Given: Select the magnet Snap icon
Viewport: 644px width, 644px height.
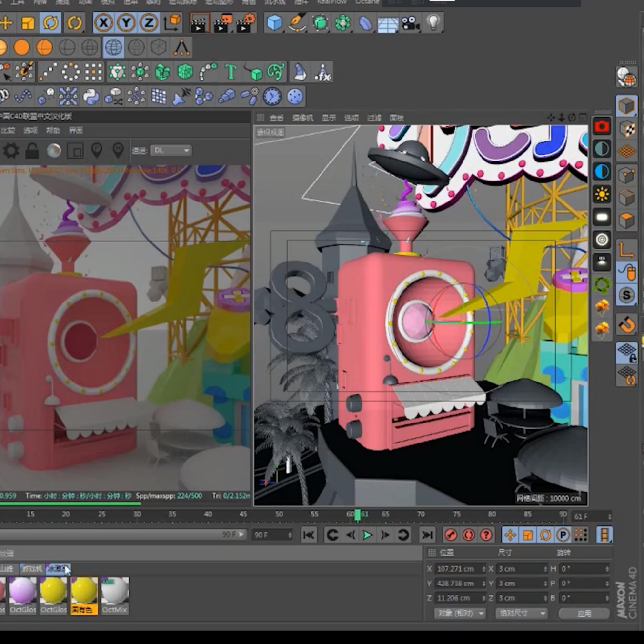Looking at the screenshot, I should coord(627,324).
